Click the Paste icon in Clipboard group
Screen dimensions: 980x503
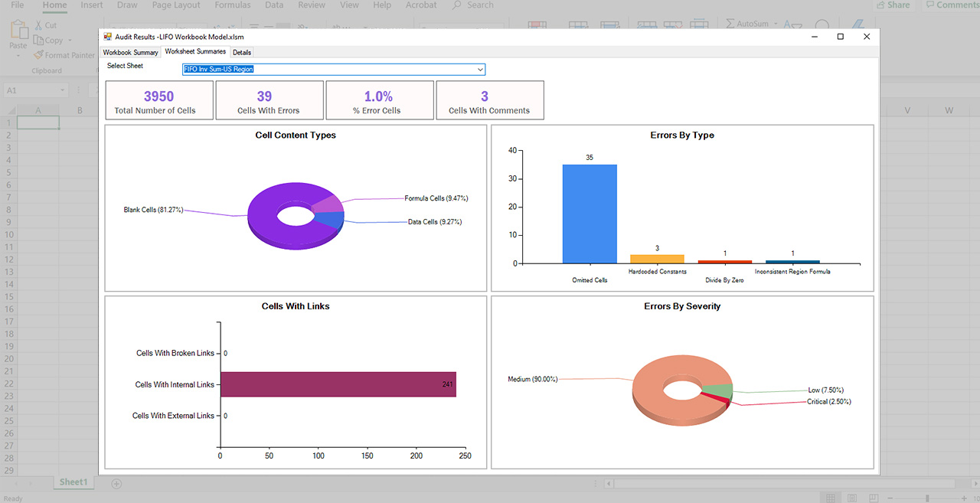[18, 31]
